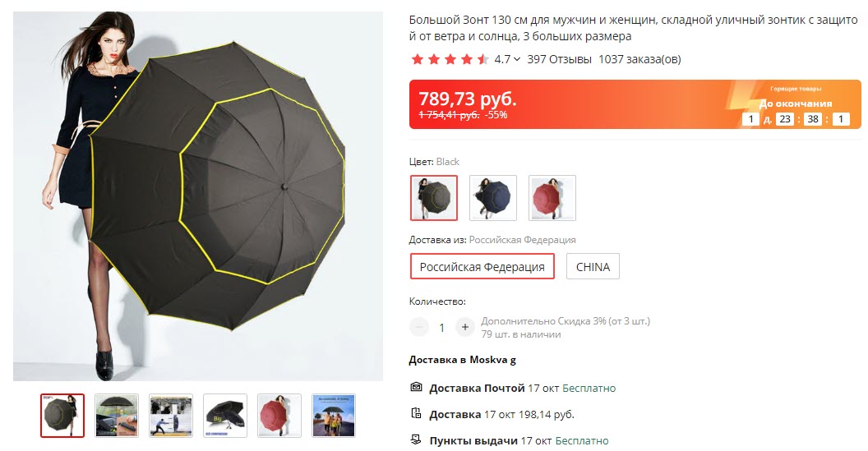
Task: Open the 397 Отзывы reviews link
Action: click(x=559, y=59)
